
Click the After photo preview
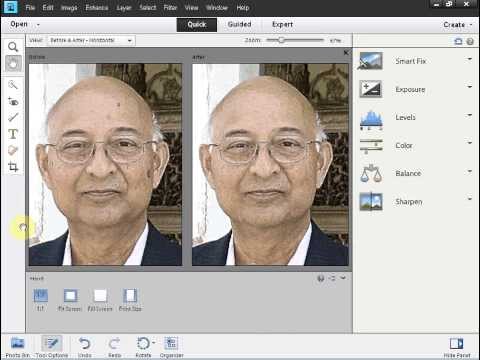270,164
